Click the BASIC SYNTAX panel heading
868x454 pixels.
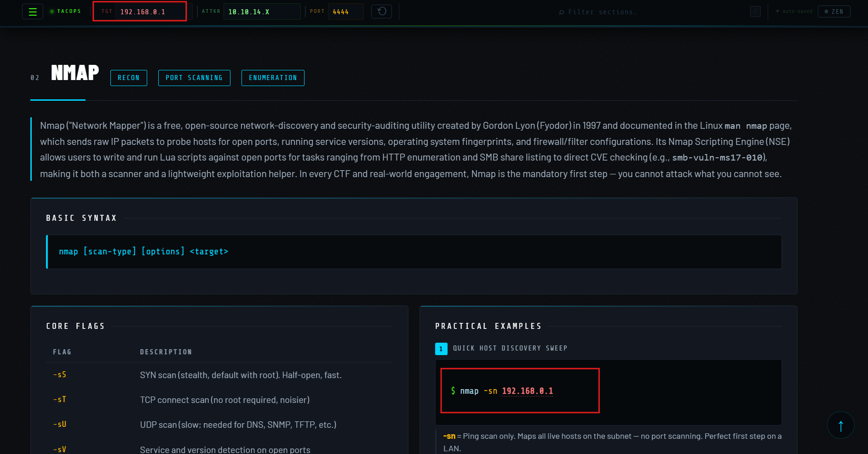pos(81,218)
